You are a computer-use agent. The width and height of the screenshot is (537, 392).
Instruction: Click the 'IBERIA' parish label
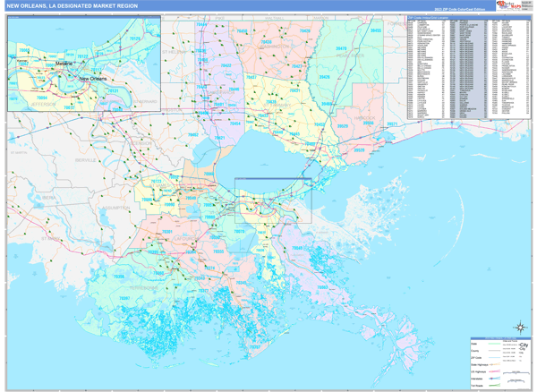click(48, 198)
